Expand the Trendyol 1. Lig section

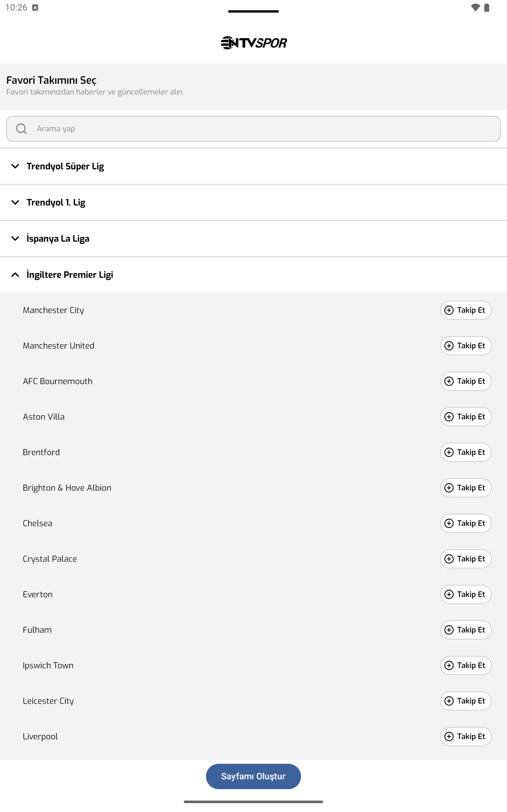(253, 202)
